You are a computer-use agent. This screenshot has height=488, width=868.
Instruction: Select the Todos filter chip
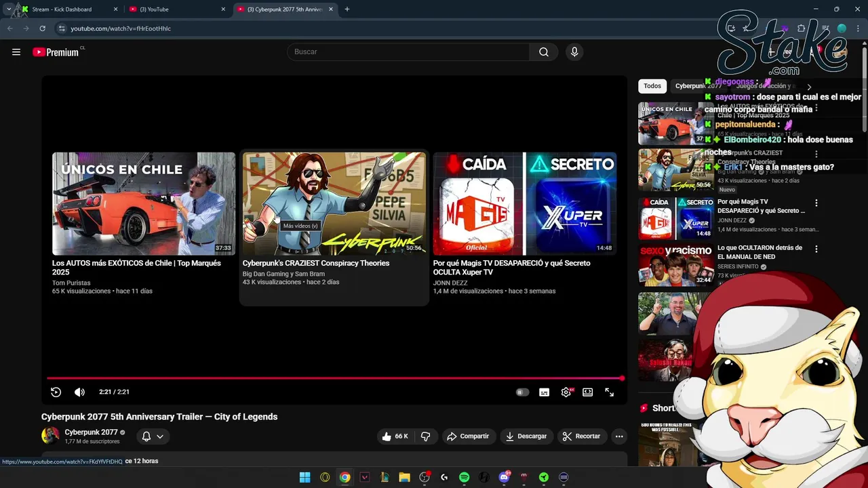coord(652,86)
